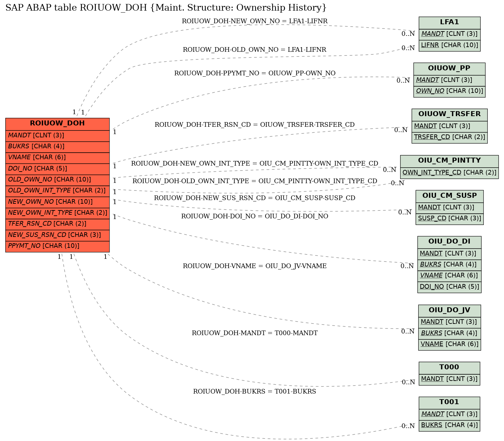504x441 pixels.
Task: Click BUKRS field in OIU_DO_DI table
Action: (x=449, y=265)
